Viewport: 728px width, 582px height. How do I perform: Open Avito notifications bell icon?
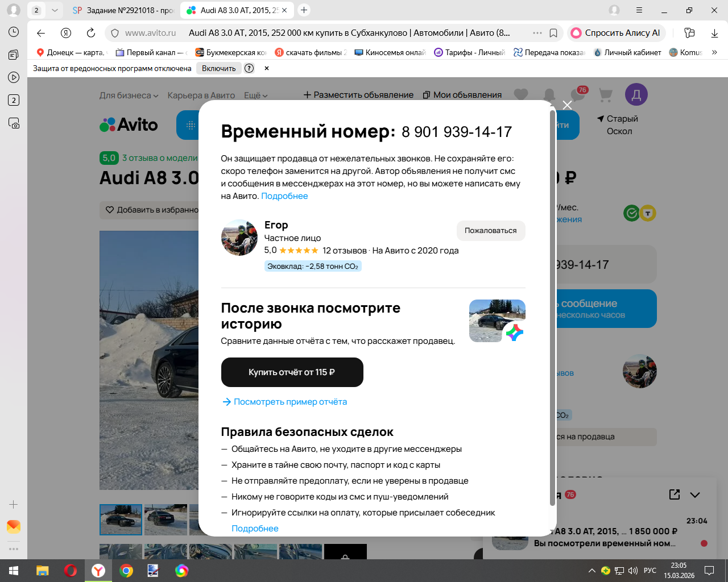(x=549, y=95)
